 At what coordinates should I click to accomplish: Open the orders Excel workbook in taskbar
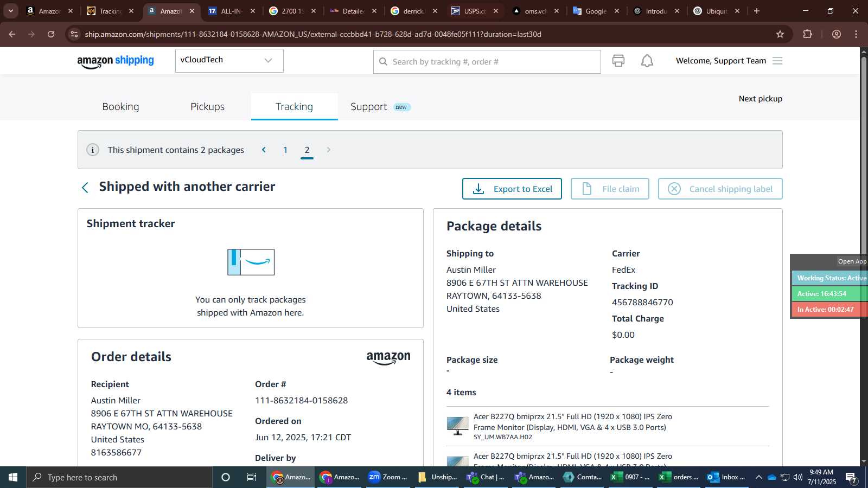coord(679,477)
